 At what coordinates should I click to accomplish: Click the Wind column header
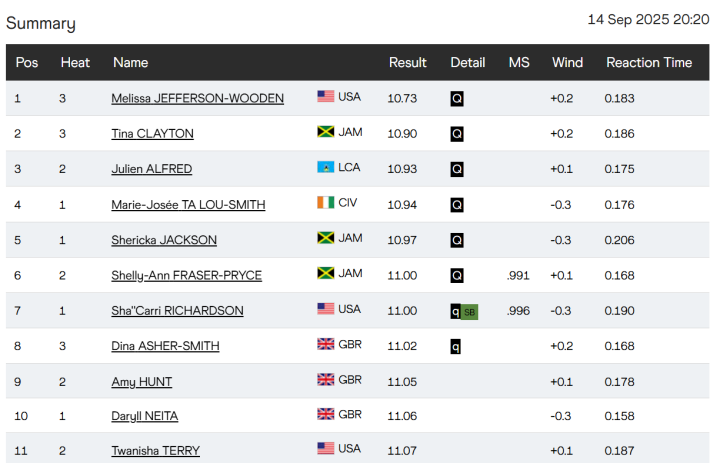[x=567, y=62]
